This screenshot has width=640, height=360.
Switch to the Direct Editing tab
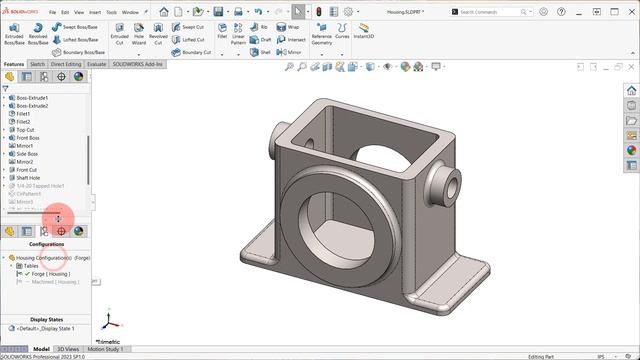coord(66,64)
